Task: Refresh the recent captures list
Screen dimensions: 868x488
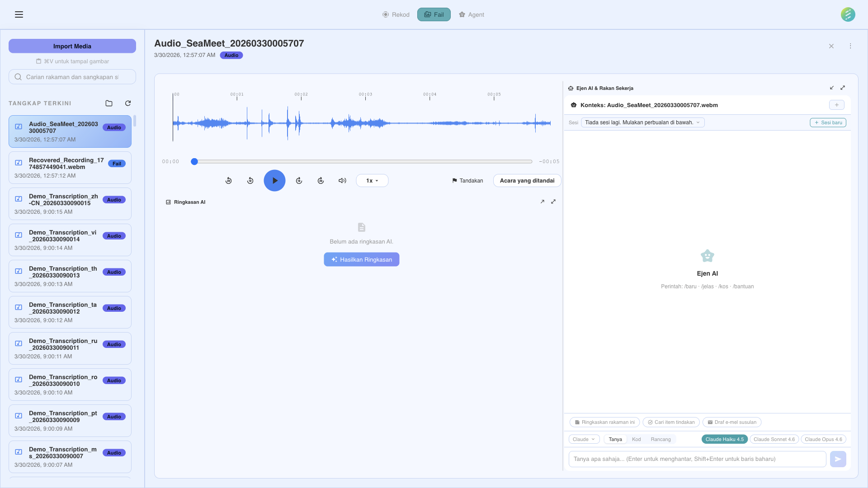Action: pyautogui.click(x=128, y=103)
